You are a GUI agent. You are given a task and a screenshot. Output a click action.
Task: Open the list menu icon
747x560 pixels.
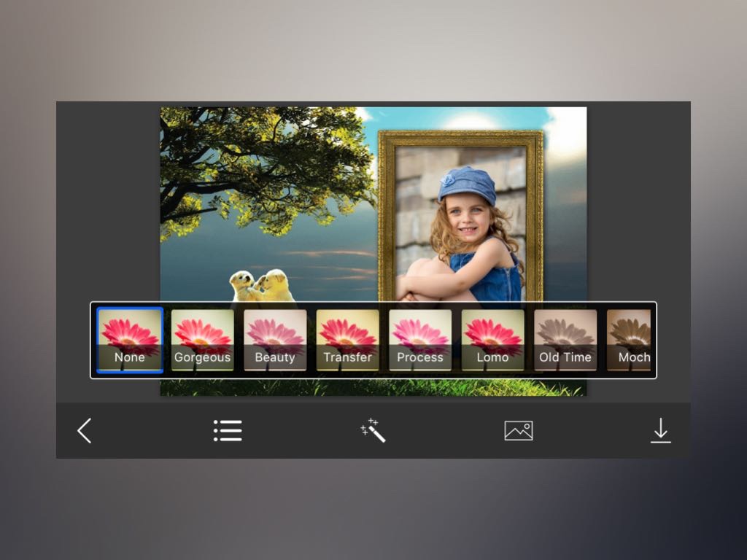[228, 431]
